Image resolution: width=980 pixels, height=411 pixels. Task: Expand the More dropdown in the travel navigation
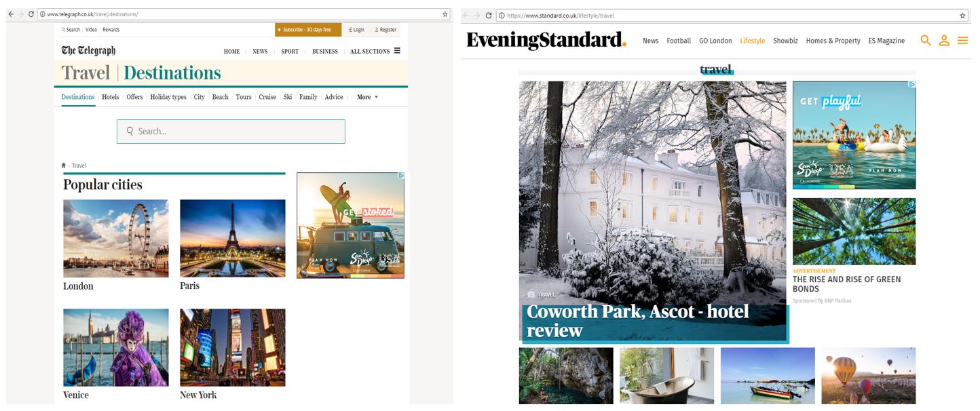[367, 97]
